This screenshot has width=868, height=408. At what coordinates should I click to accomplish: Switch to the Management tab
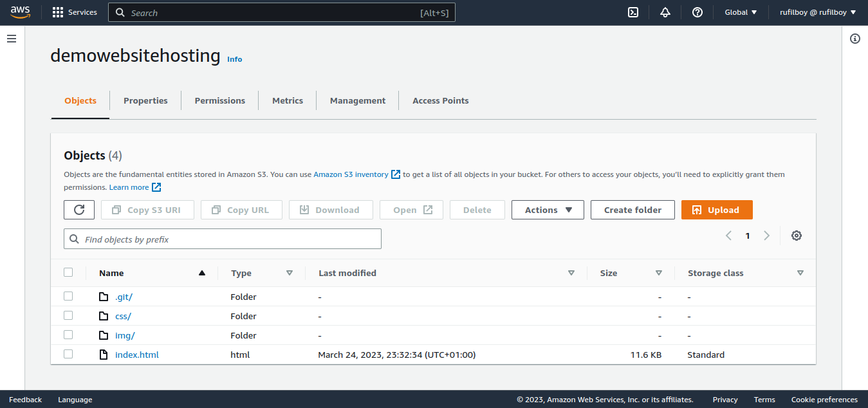click(358, 100)
